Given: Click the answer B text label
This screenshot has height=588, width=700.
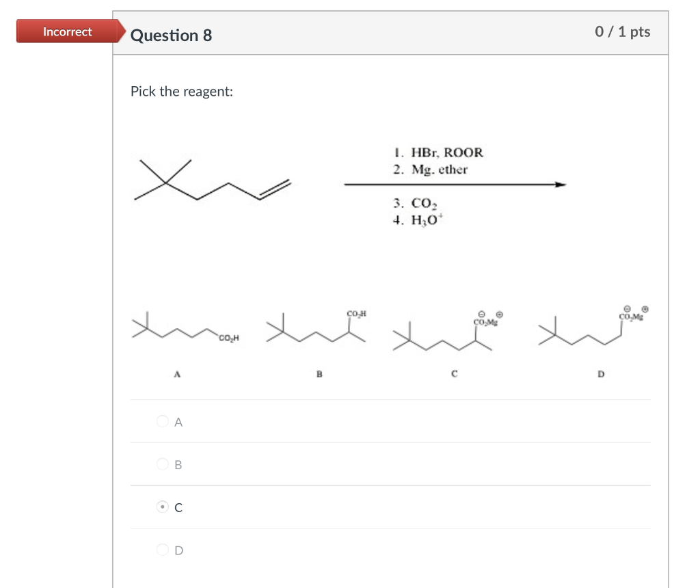Looking at the screenshot, I should coord(177,464).
